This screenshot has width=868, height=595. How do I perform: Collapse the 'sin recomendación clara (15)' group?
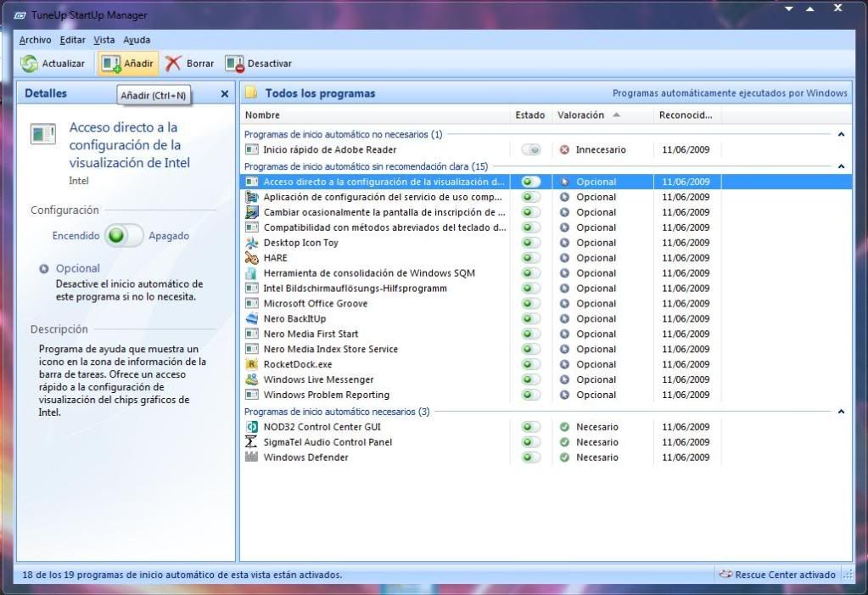(x=841, y=166)
